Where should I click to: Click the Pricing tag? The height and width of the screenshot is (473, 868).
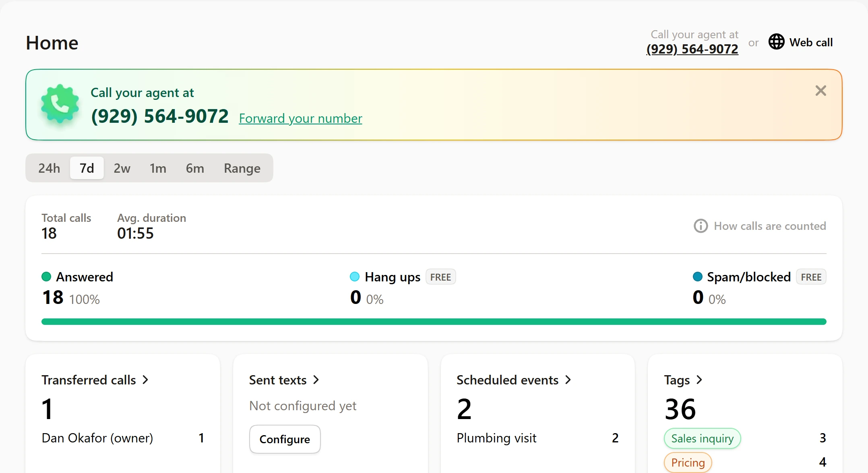click(688, 463)
